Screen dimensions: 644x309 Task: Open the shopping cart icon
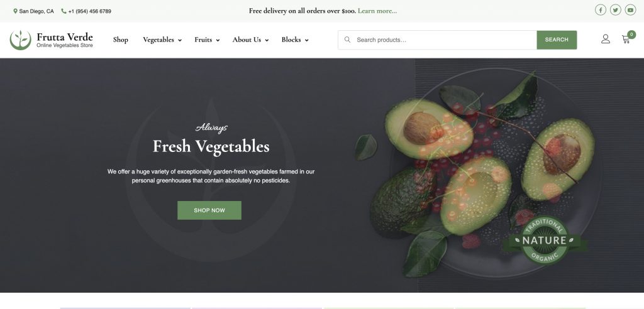click(x=627, y=38)
